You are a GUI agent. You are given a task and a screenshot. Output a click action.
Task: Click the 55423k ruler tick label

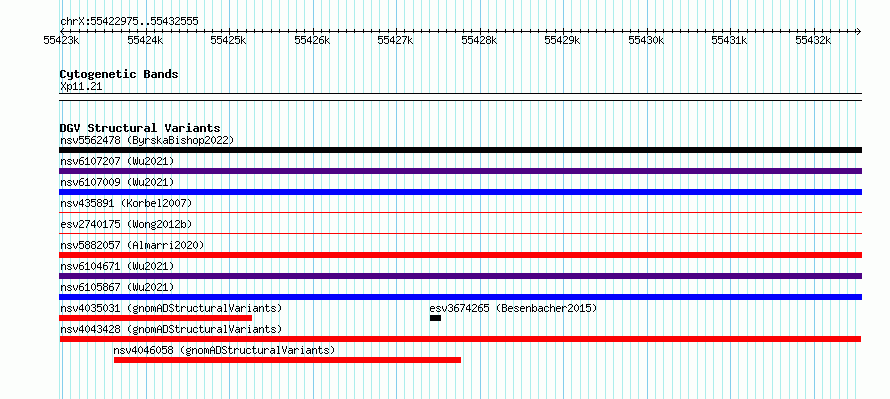(x=61, y=40)
